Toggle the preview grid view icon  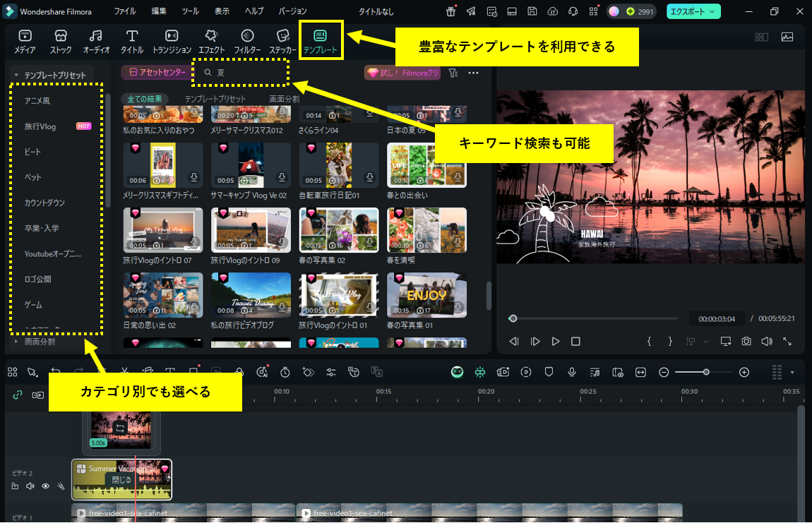(761, 37)
